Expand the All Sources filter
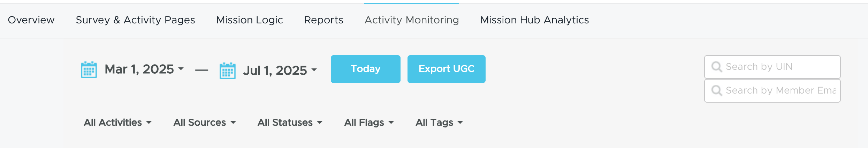The width and height of the screenshot is (868, 148). pos(205,123)
